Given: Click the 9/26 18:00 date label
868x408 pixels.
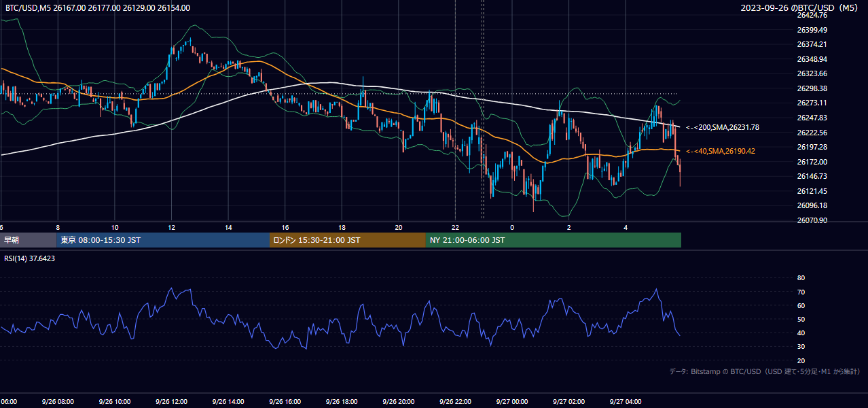Looking at the screenshot, I should [x=342, y=401].
